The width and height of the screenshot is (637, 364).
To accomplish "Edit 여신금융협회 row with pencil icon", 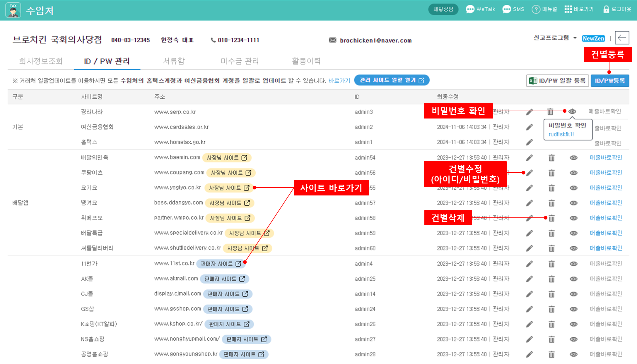I will coord(529,127).
